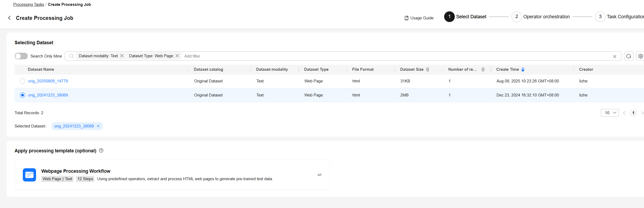The height and width of the screenshot is (208, 644).
Task: Switch the Webpage Processing Workflow template
Action: click(x=319, y=175)
